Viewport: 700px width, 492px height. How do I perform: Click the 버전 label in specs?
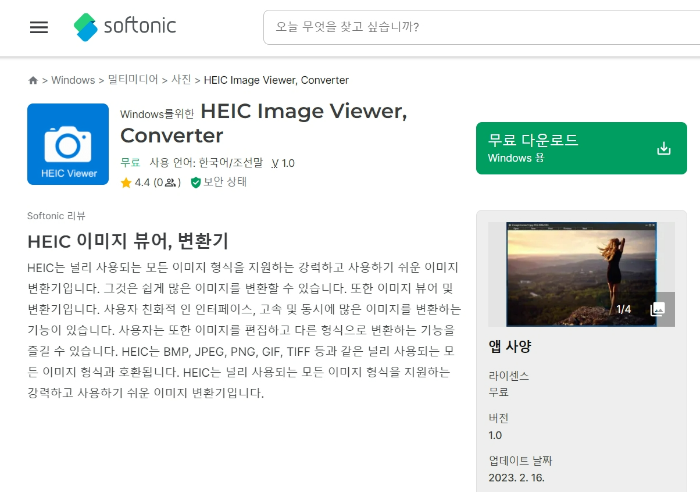[499, 418]
